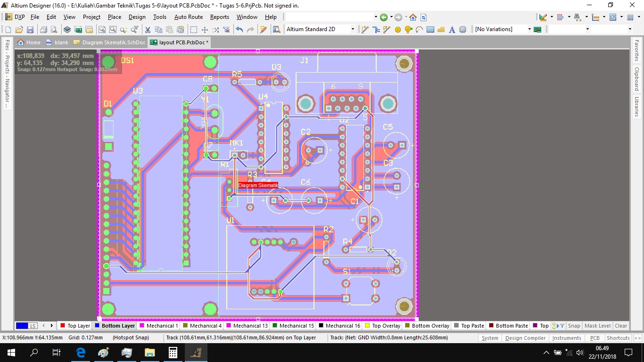Click the Snap button

click(x=574, y=326)
